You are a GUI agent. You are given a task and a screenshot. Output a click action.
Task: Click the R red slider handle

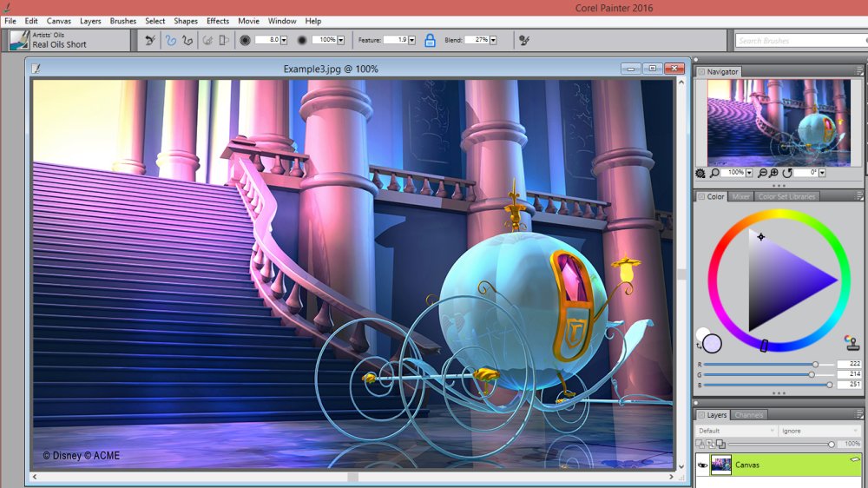coord(815,365)
